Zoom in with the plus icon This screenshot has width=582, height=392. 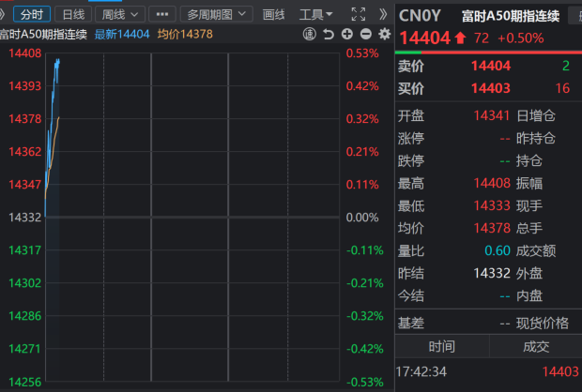click(347, 34)
